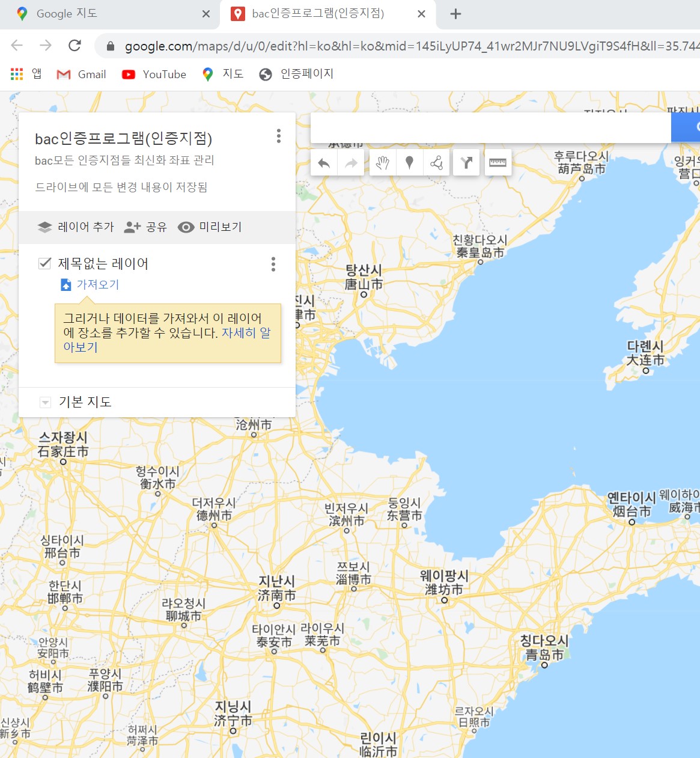This screenshot has width=700, height=758.
Task: Click the preview eye icon
Action: click(186, 227)
